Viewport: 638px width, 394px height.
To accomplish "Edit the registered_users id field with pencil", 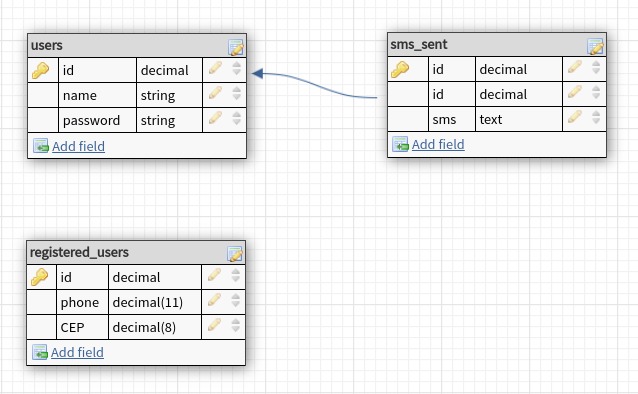I will pyautogui.click(x=214, y=275).
